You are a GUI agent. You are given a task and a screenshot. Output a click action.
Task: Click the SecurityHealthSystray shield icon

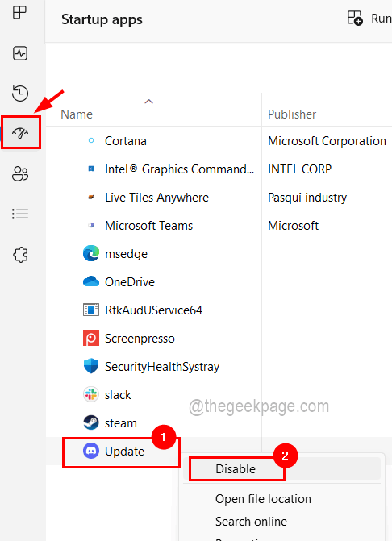[x=91, y=366]
